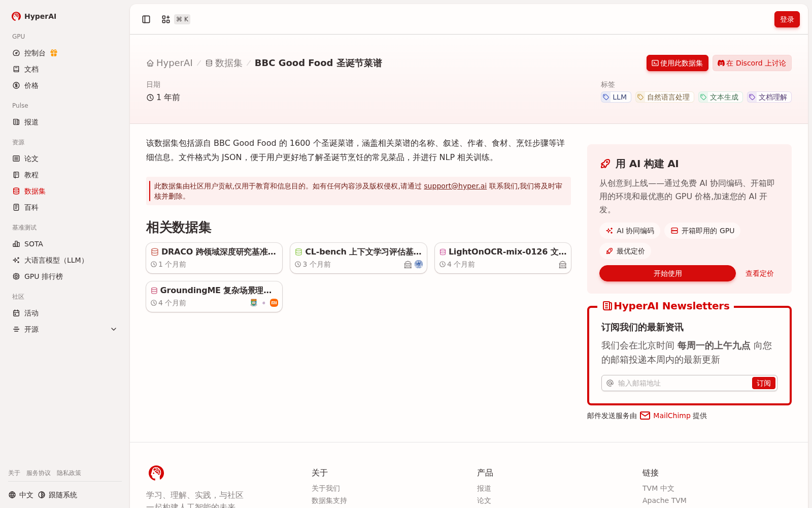Click the 开始使用 button

667,273
